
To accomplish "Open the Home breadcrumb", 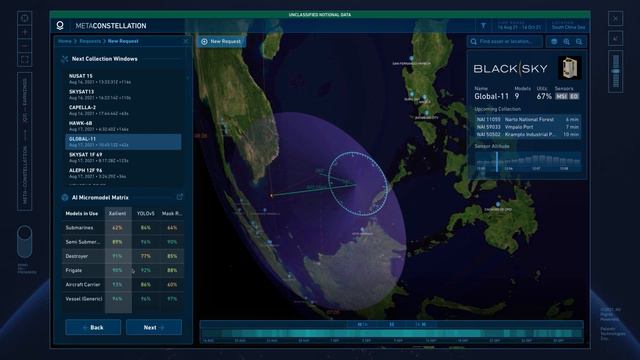I will tap(64, 41).
